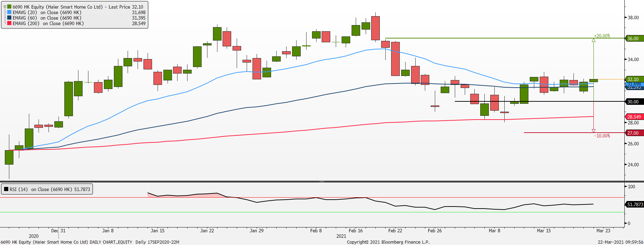Click the legend value 31.698

coord(139,12)
